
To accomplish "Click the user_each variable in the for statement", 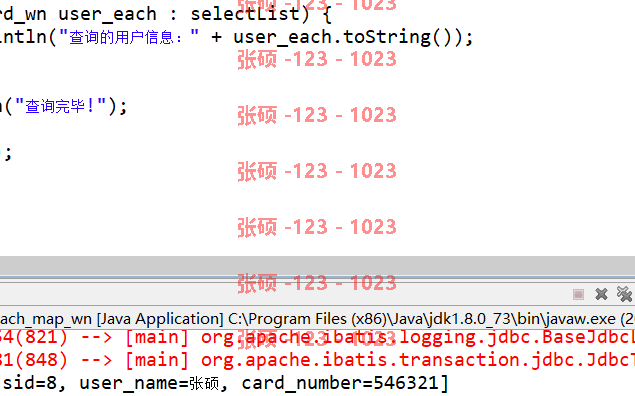I will (x=107, y=14).
